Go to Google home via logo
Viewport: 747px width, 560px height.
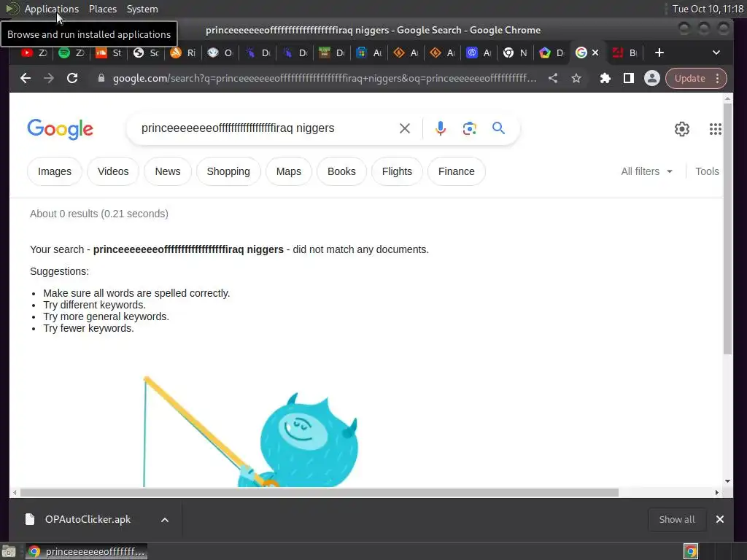coord(60,128)
